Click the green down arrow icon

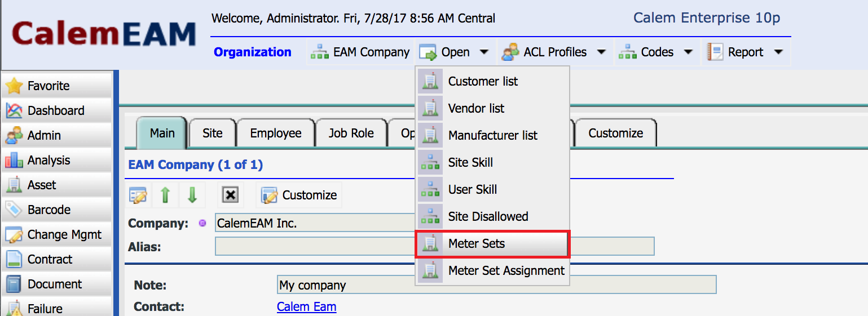pyautogui.click(x=192, y=195)
